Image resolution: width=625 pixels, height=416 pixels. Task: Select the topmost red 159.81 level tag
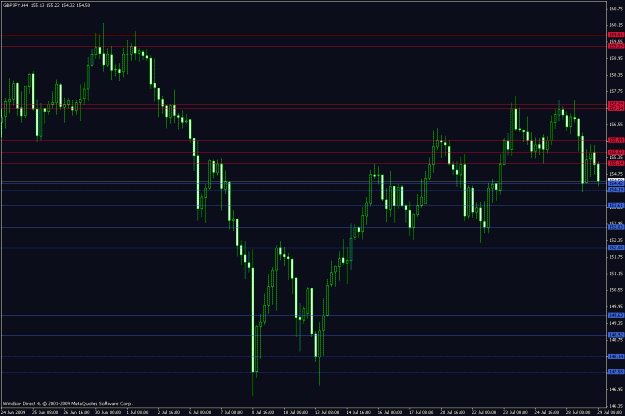(616, 35)
